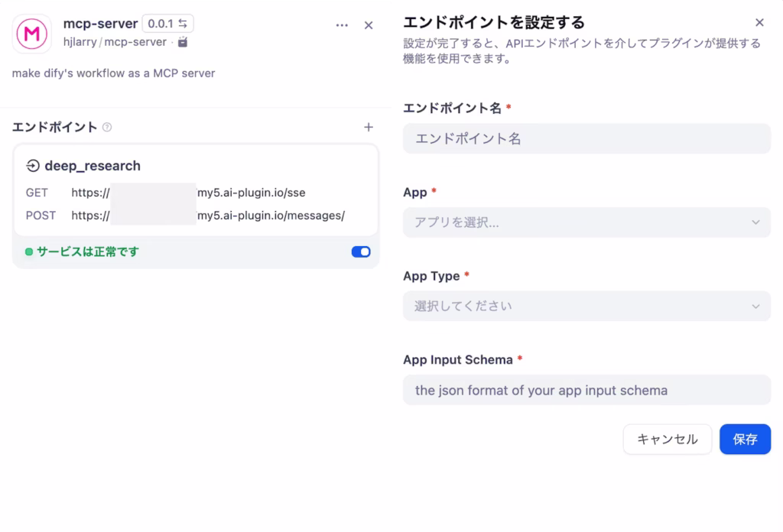Click the icon after hjlarry/mcp-server

click(x=183, y=42)
